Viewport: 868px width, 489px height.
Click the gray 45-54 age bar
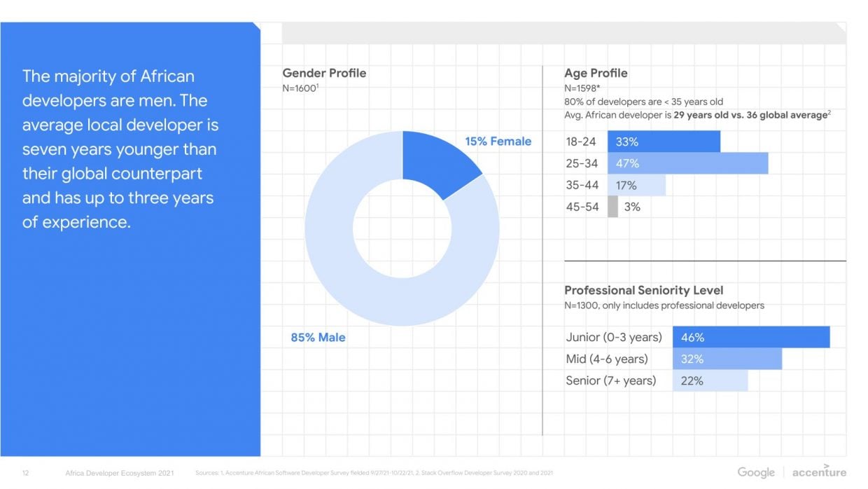coord(612,207)
